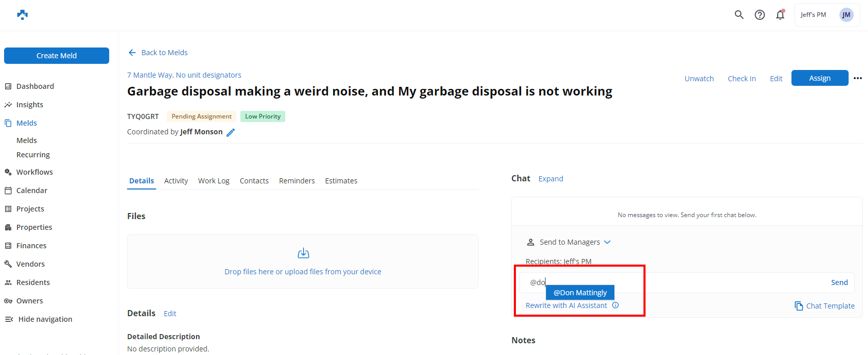Click the Create Meld button
This screenshot has height=355, width=868.
[57, 56]
